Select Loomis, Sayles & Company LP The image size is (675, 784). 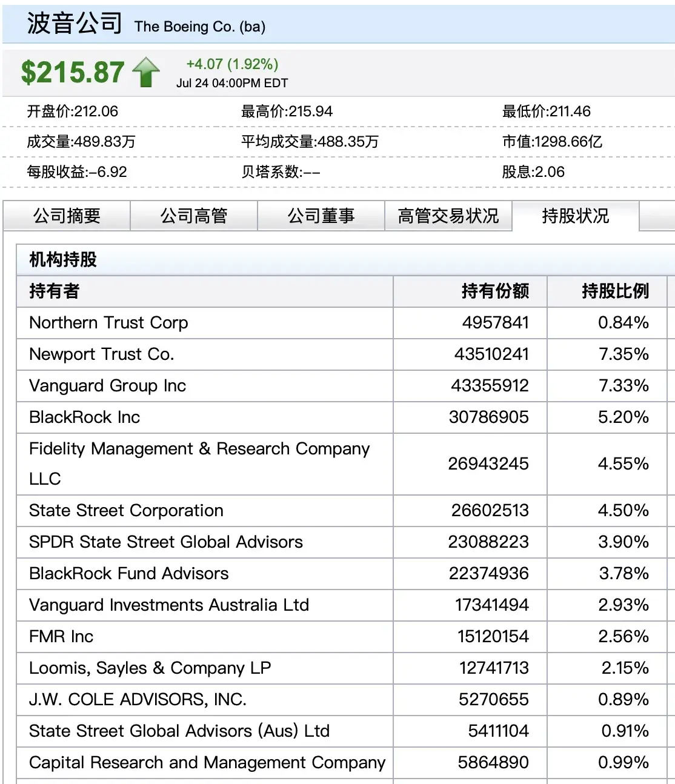[x=150, y=668]
